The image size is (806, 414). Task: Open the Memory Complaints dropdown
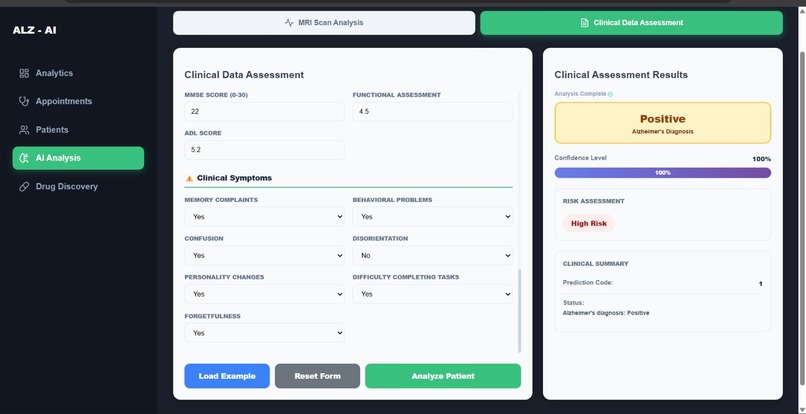(x=264, y=217)
